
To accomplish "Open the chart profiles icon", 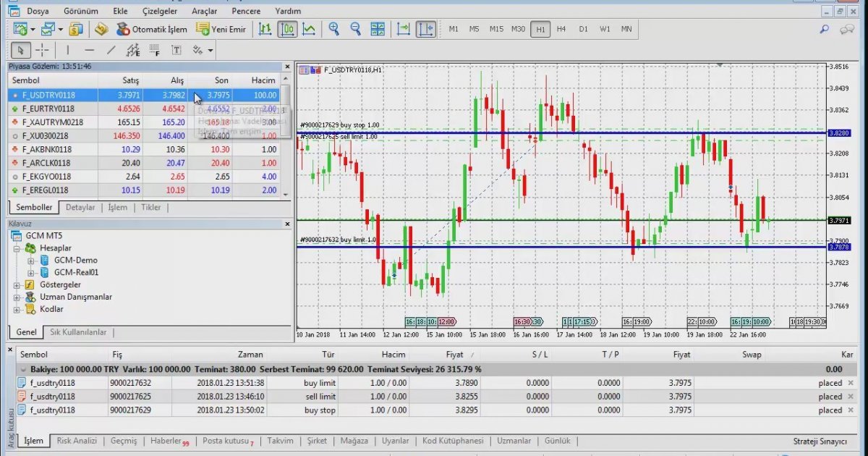I will [x=48, y=29].
